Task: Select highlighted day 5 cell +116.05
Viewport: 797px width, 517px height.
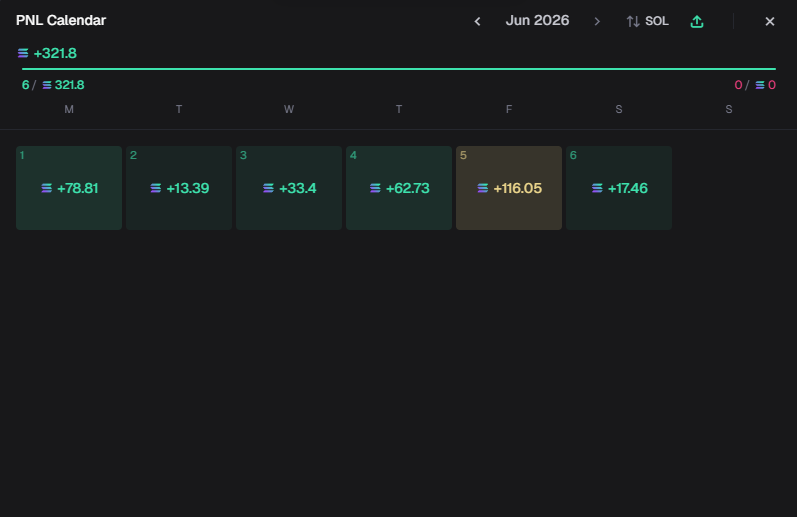Action: tap(509, 188)
